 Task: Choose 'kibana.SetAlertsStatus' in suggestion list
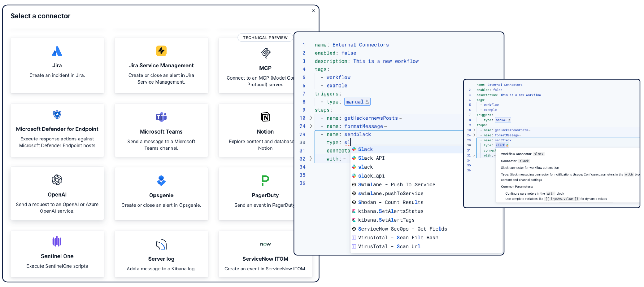click(x=390, y=211)
